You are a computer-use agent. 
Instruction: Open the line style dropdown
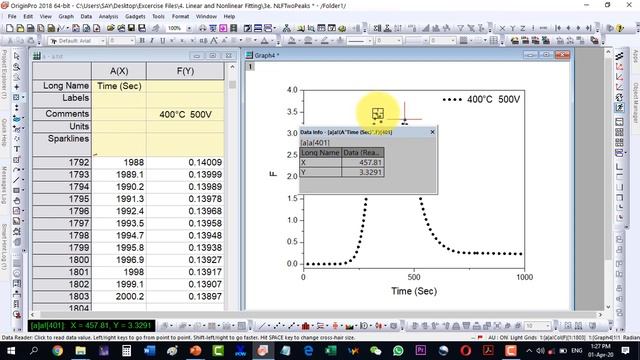pyautogui.click(x=369, y=41)
